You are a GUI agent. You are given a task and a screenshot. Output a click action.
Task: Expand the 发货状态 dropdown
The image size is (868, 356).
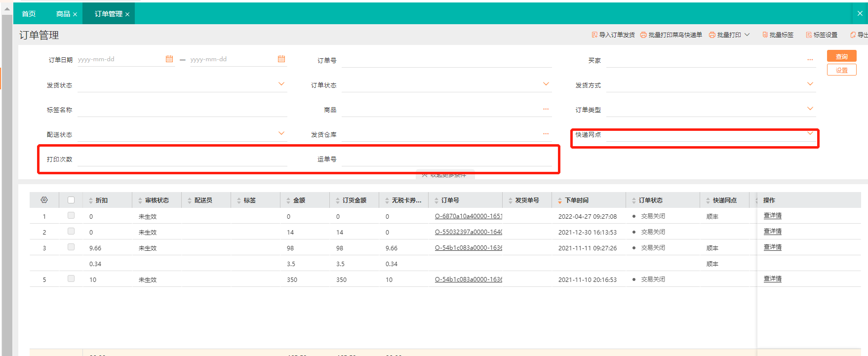click(x=281, y=84)
